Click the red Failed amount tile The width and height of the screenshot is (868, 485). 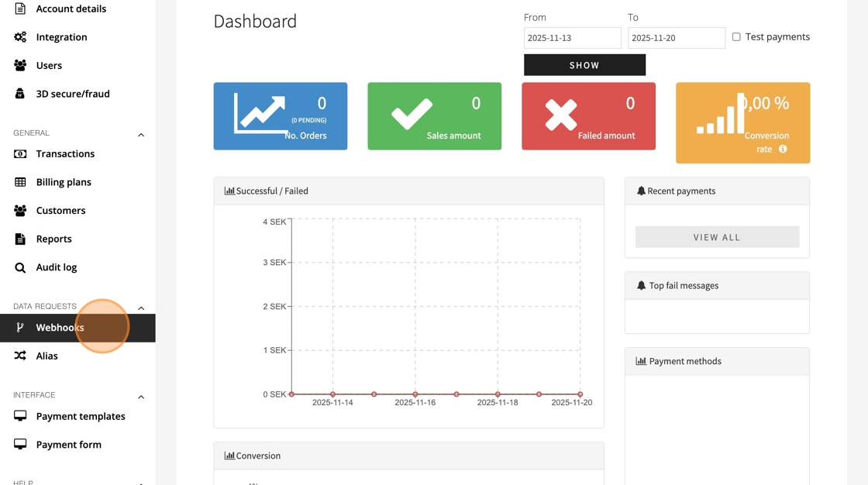(588, 116)
